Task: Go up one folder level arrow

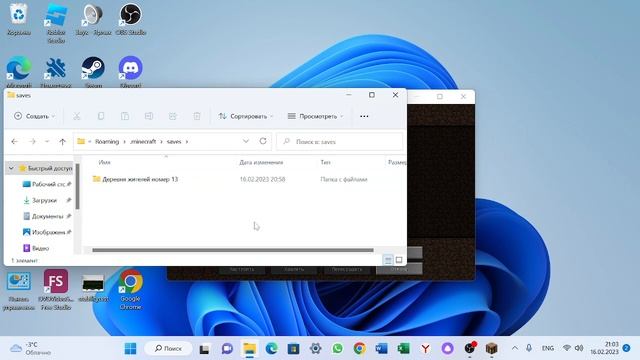Action: [62, 142]
